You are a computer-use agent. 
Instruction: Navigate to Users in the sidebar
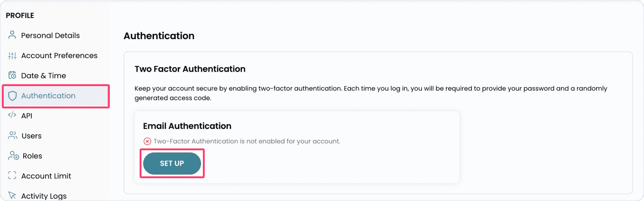point(32,136)
